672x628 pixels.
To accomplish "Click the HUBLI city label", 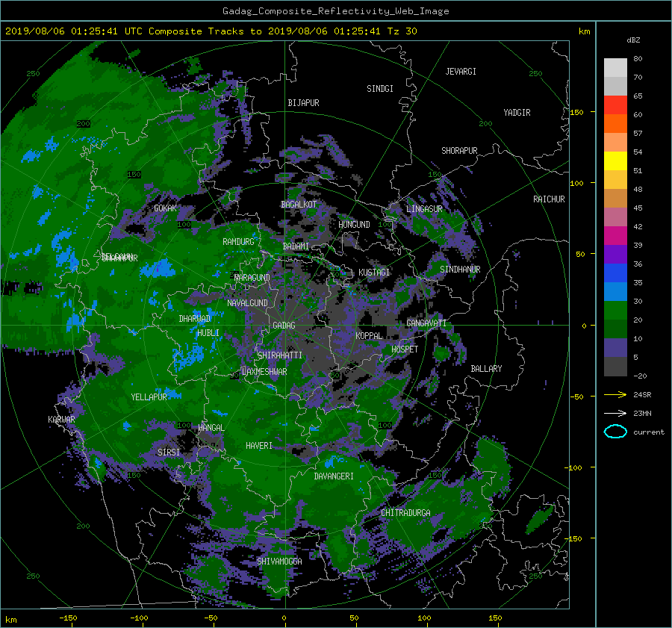I will click(208, 333).
